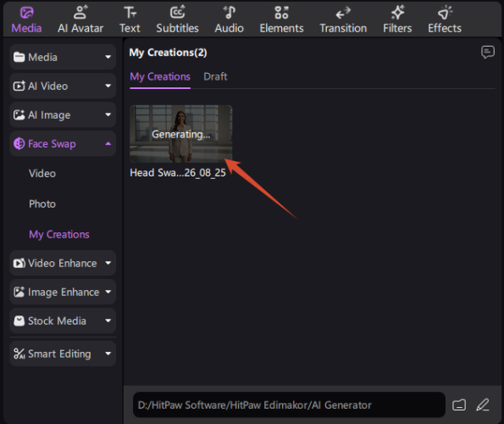This screenshot has width=504, height=424.
Task: Click the Video Enhance sidebar icon
Action: [19, 263]
